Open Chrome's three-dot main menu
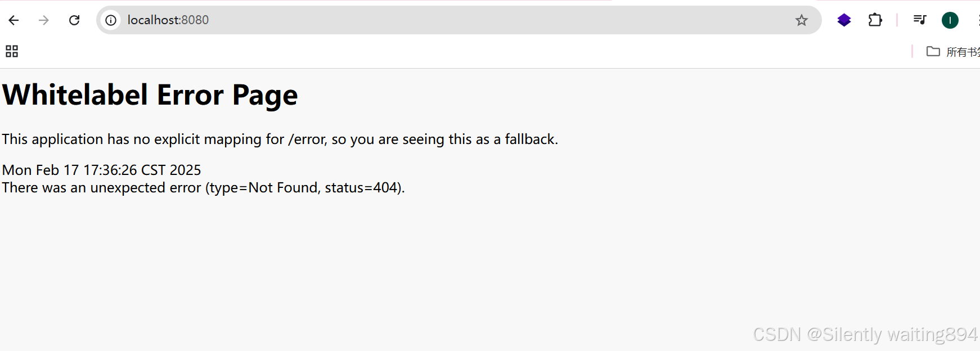The image size is (980, 351). pyautogui.click(x=979, y=20)
